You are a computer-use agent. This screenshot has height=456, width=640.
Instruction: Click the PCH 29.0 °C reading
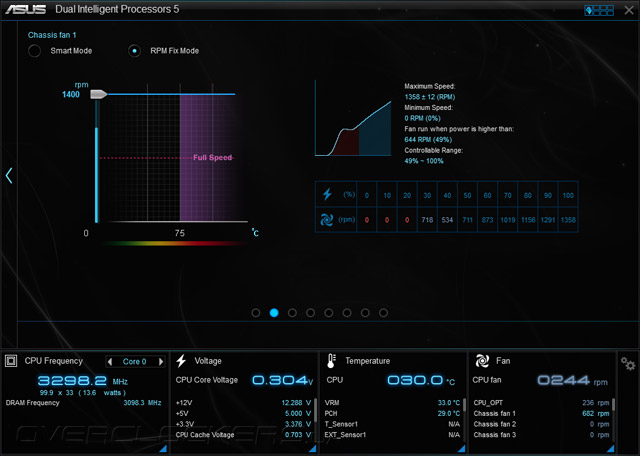click(x=449, y=414)
